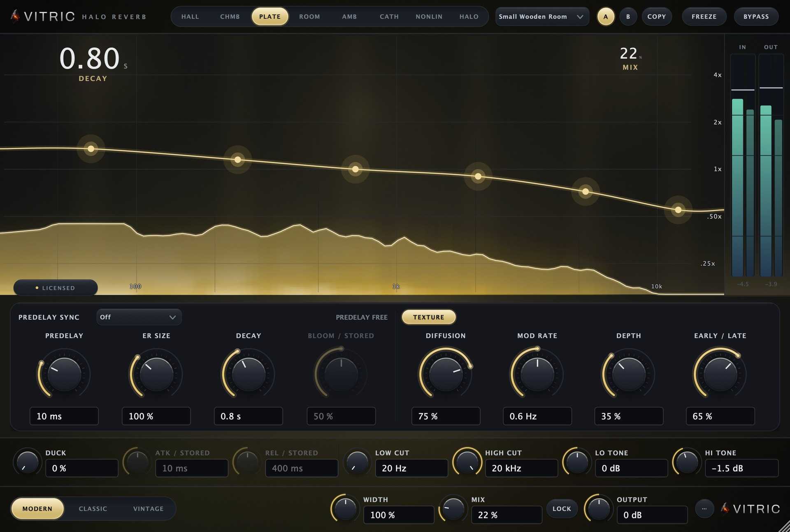Click the Vitric flame logo at top left
The width and height of the screenshot is (790, 532).
[15, 16]
